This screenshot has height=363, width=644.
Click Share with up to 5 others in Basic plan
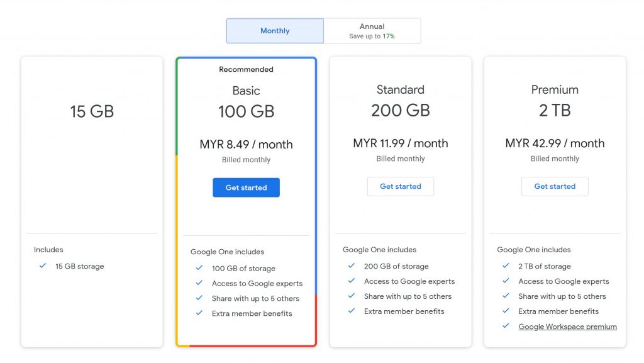[x=255, y=299]
